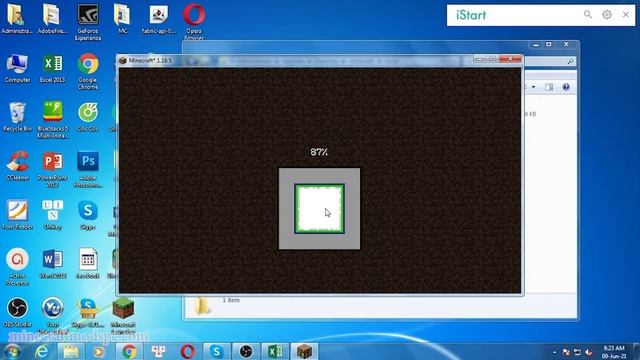Open iStart settings gear
640x360 pixels.
[x=607, y=15]
